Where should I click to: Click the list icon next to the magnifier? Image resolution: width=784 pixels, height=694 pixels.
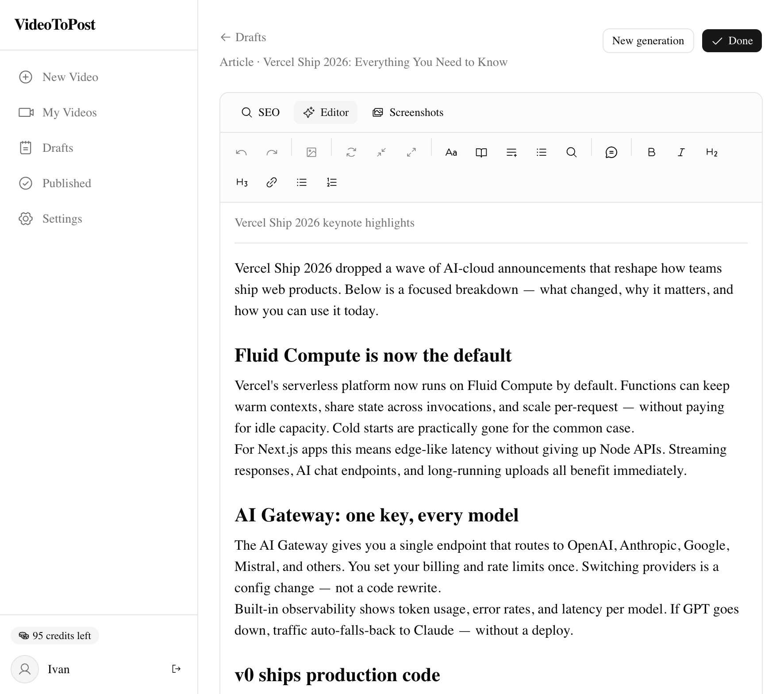(x=542, y=152)
